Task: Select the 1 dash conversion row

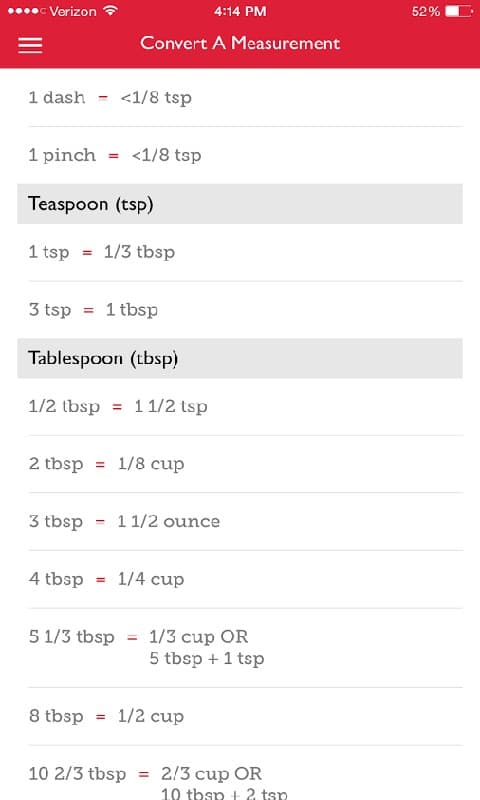Action: coord(245,97)
